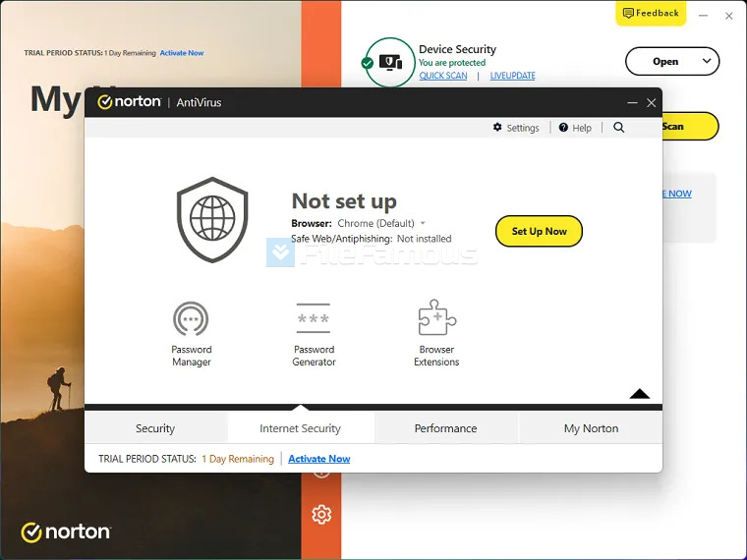Viewport: 747px width, 560px height.
Task: Click the 'Device Security' title text
Action: pos(457,49)
